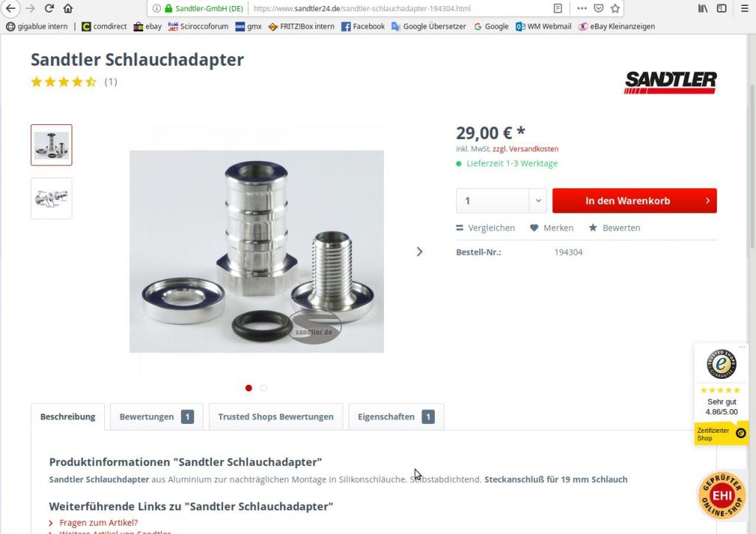Select the first red carousel dot
756x534 pixels.
[x=249, y=388]
